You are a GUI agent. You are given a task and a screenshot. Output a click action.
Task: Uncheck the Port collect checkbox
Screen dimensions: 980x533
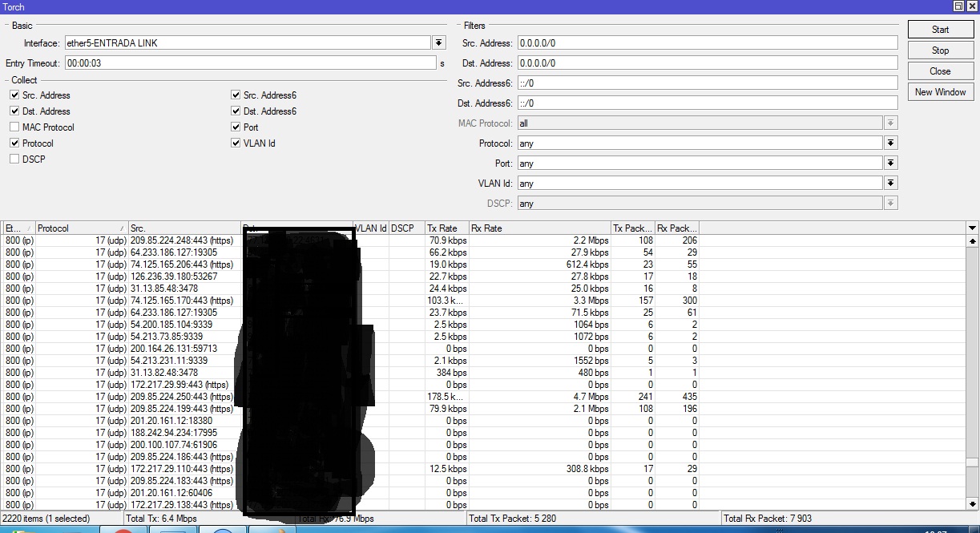[x=236, y=127]
